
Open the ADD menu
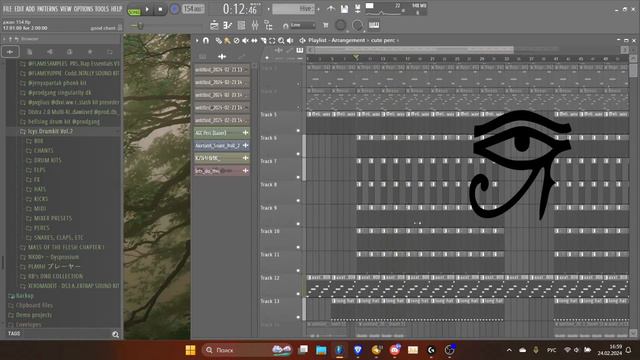coord(30,9)
